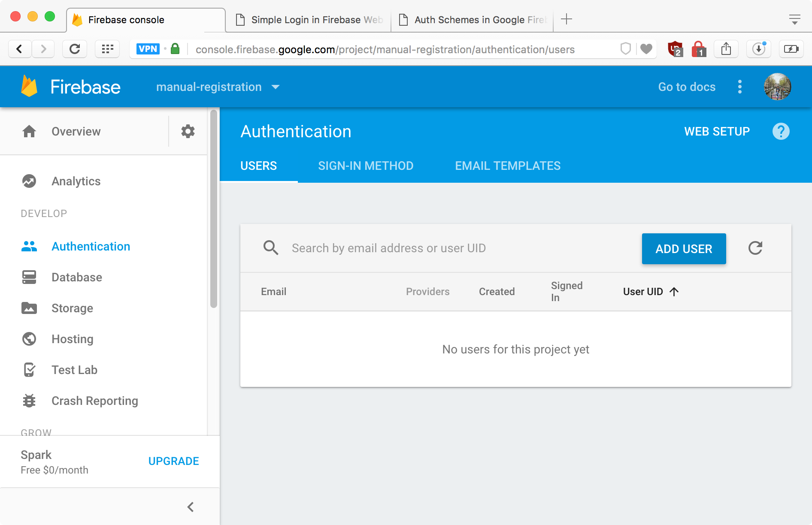Click the Hosting globe icon
The image size is (812, 525).
(x=29, y=339)
